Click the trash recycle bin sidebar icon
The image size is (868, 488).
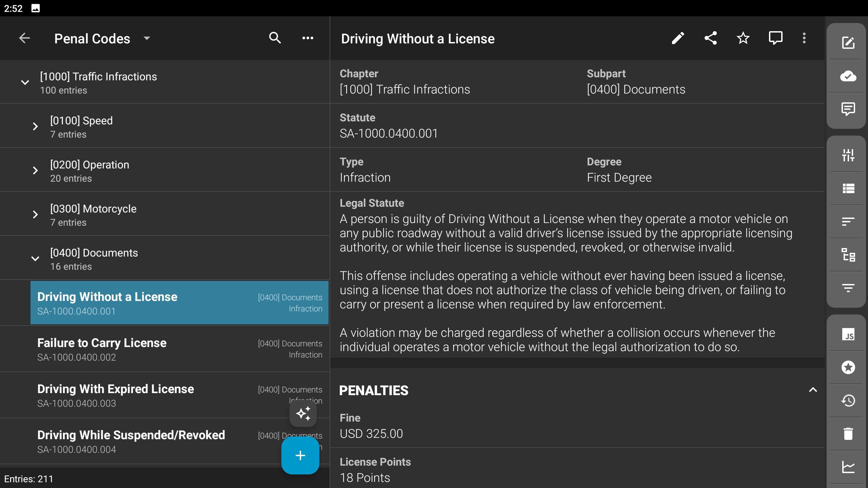point(848,434)
